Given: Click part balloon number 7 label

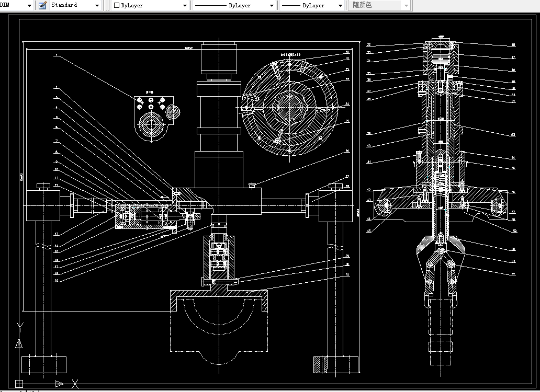Looking at the screenshot, I should pyautogui.click(x=57, y=141).
